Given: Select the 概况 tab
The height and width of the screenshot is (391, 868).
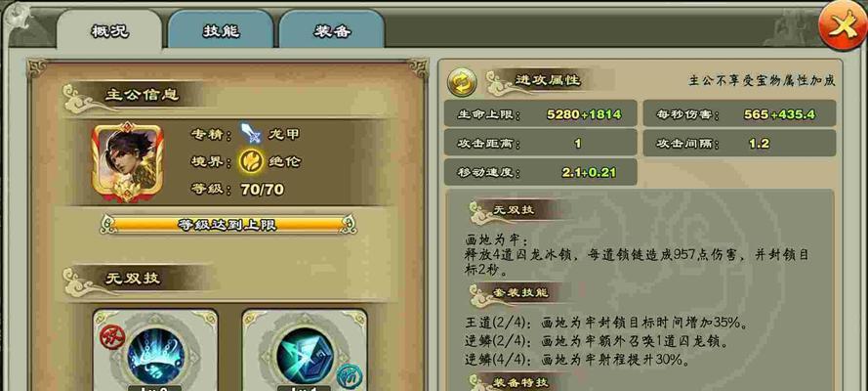Looking at the screenshot, I should click(109, 30).
